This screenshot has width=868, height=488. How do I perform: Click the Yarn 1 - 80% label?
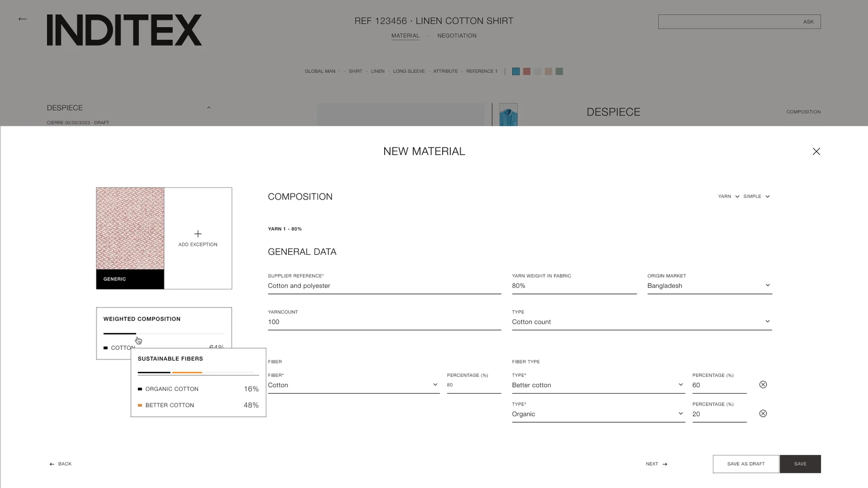pos(285,229)
